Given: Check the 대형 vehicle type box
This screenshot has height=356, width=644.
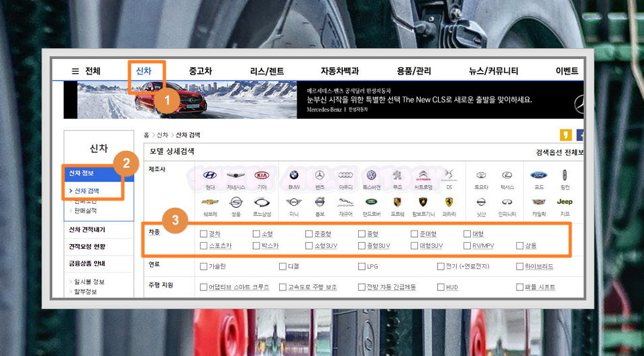Looking at the screenshot, I should coord(467,233).
